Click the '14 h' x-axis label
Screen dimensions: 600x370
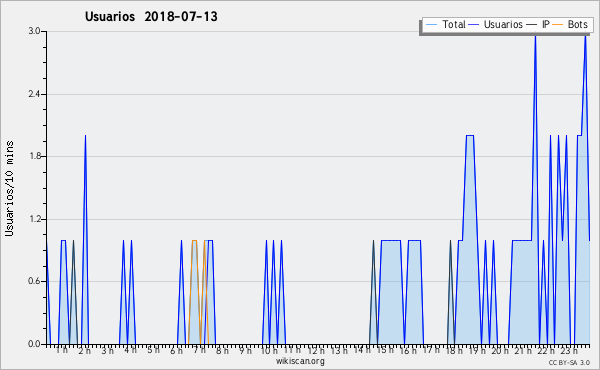(362, 350)
